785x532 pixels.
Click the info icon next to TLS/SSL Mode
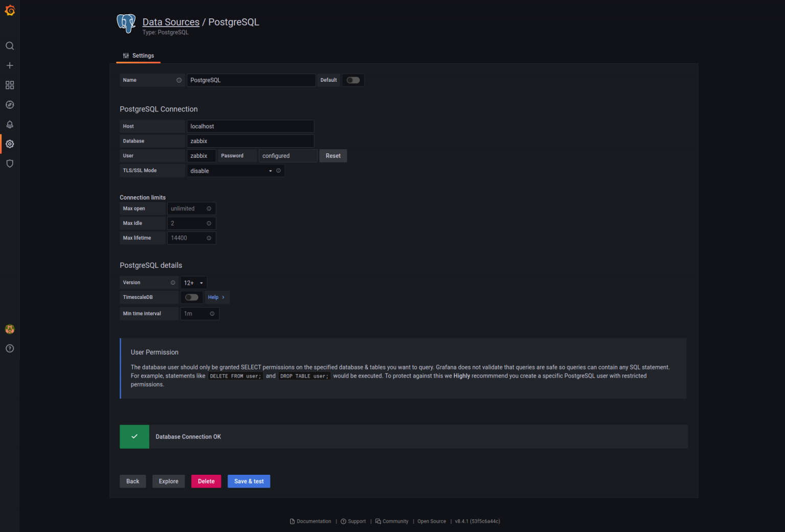coord(279,171)
